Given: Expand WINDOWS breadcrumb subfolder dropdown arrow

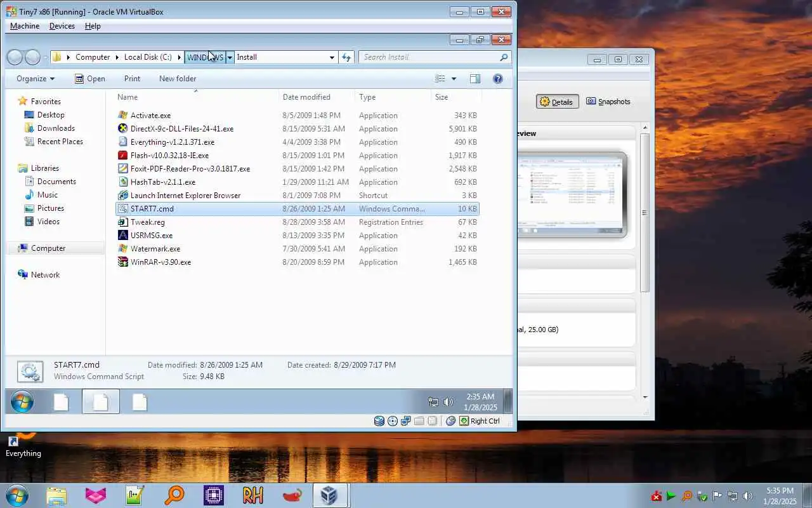Looking at the screenshot, I should (230, 57).
